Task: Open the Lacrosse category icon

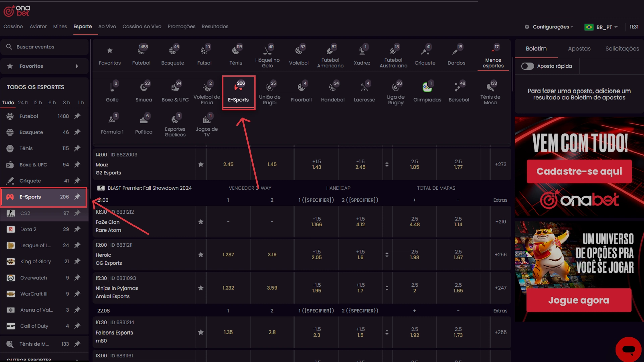Action: point(364,92)
